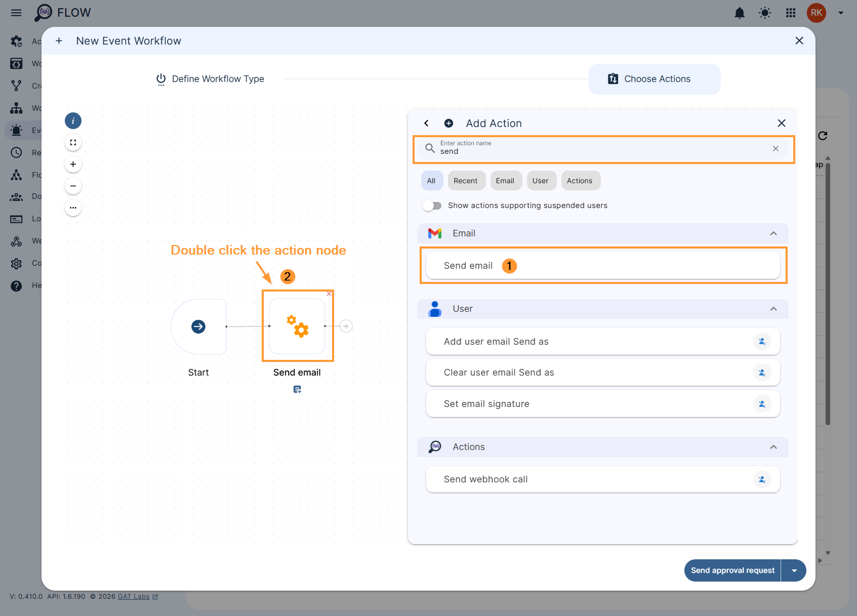The width and height of the screenshot is (857, 616).
Task: Enable Show actions supporting suspended users
Action: 432,206
